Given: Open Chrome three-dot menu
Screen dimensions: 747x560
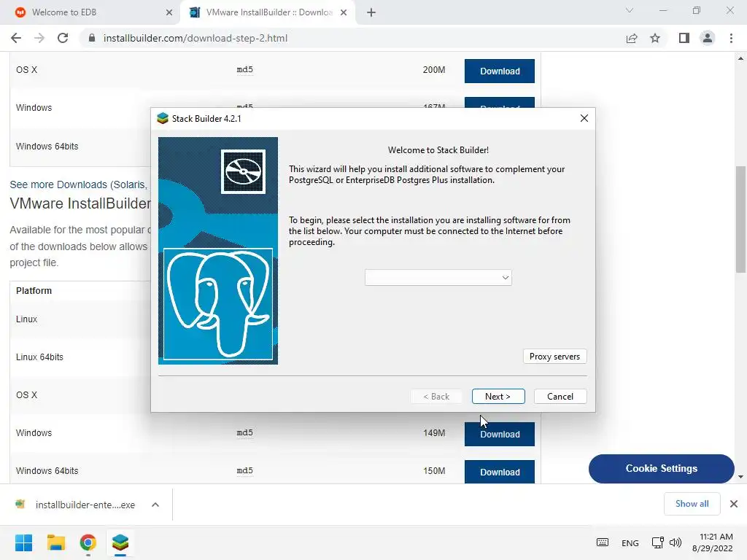Looking at the screenshot, I should [731, 38].
